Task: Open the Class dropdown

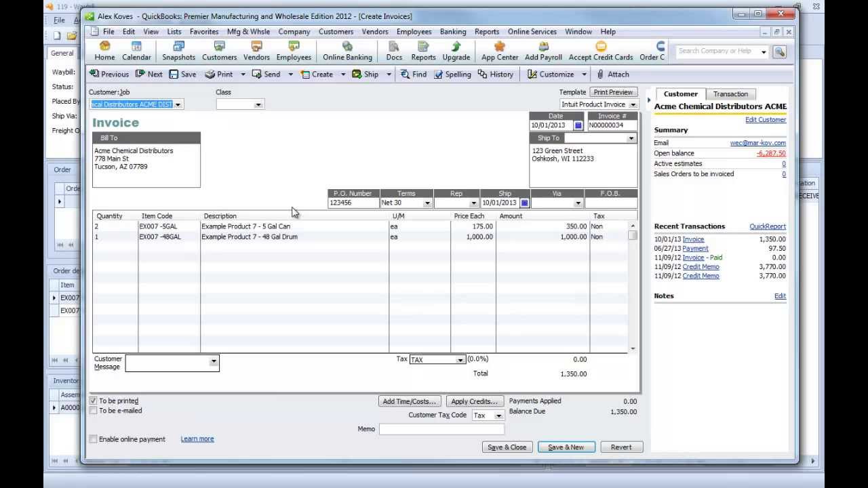Action: [x=258, y=104]
